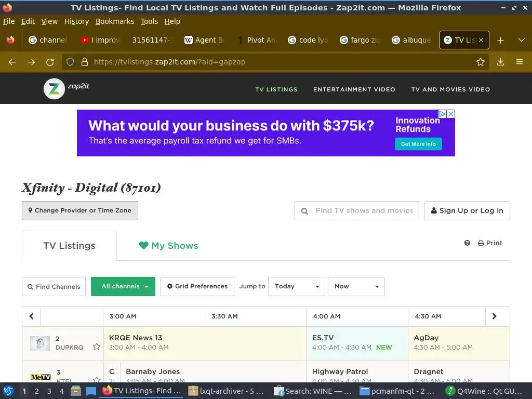Click the AdChoices icon on banner
Viewport: 532px width, 399px height.
point(442,114)
